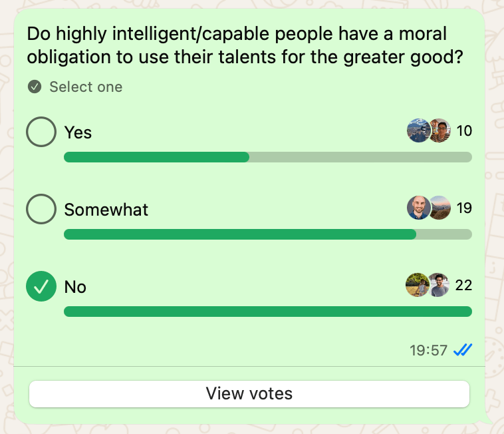Click the first voter avatar on the No row
The width and height of the screenshot is (504, 434).
417,286
